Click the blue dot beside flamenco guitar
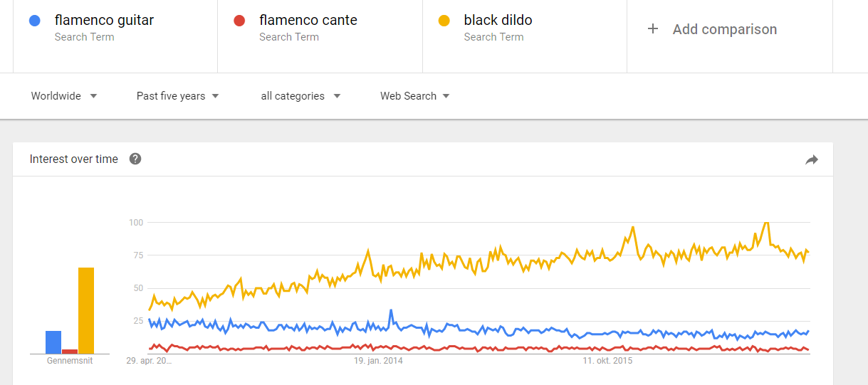Image resolution: width=868 pixels, height=385 pixels. pyautogui.click(x=35, y=21)
